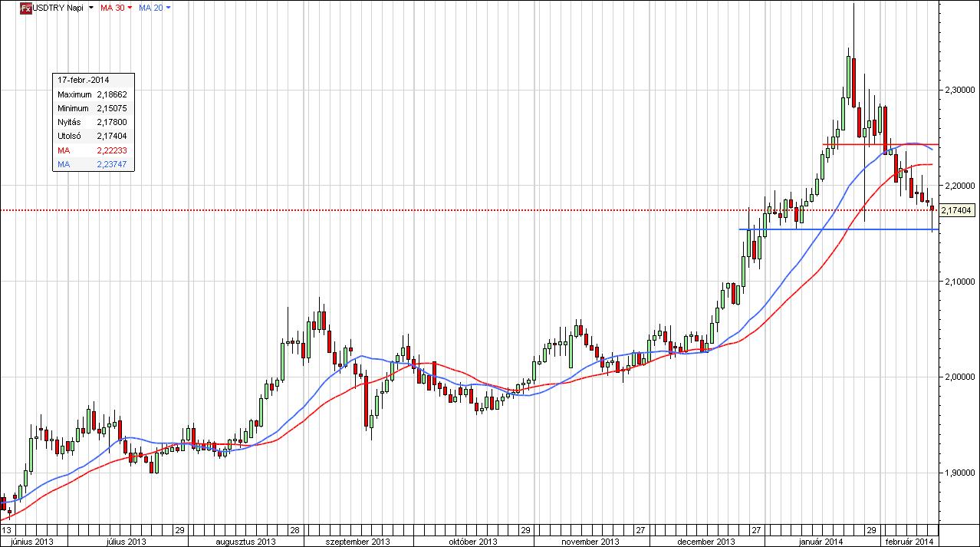Click the 2,30000 price axis label

coord(959,91)
